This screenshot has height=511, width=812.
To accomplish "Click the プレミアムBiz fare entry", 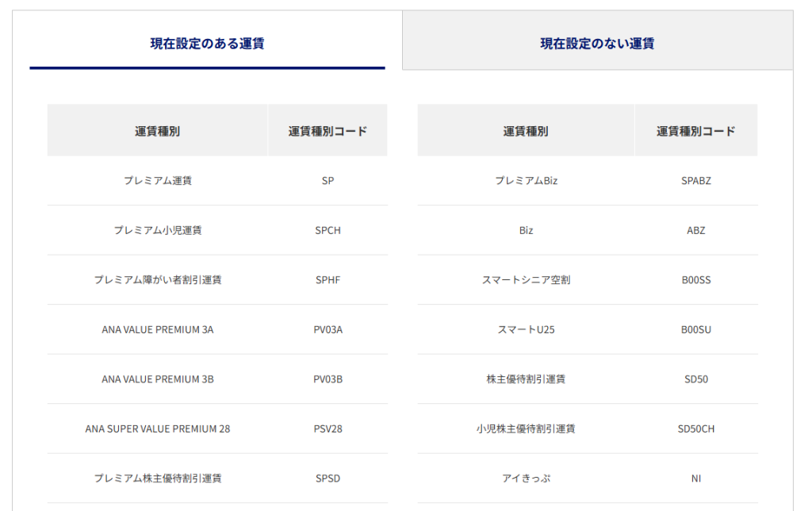I will point(527,181).
